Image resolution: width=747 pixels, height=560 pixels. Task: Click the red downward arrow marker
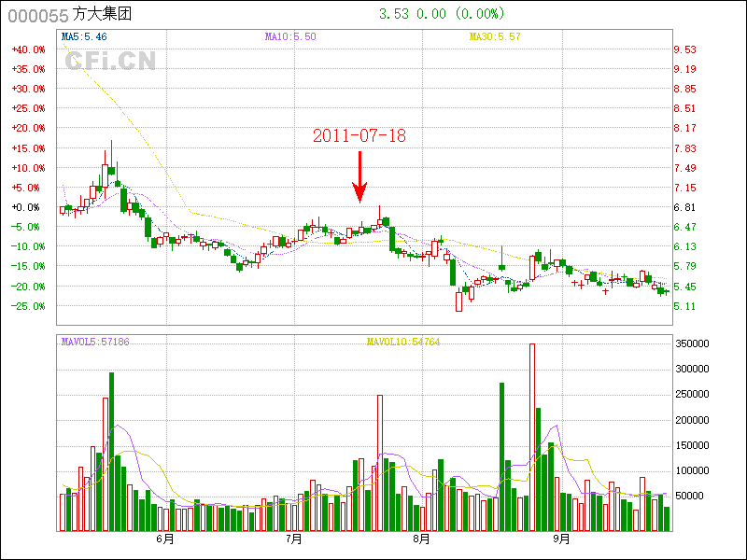point(359,177)
